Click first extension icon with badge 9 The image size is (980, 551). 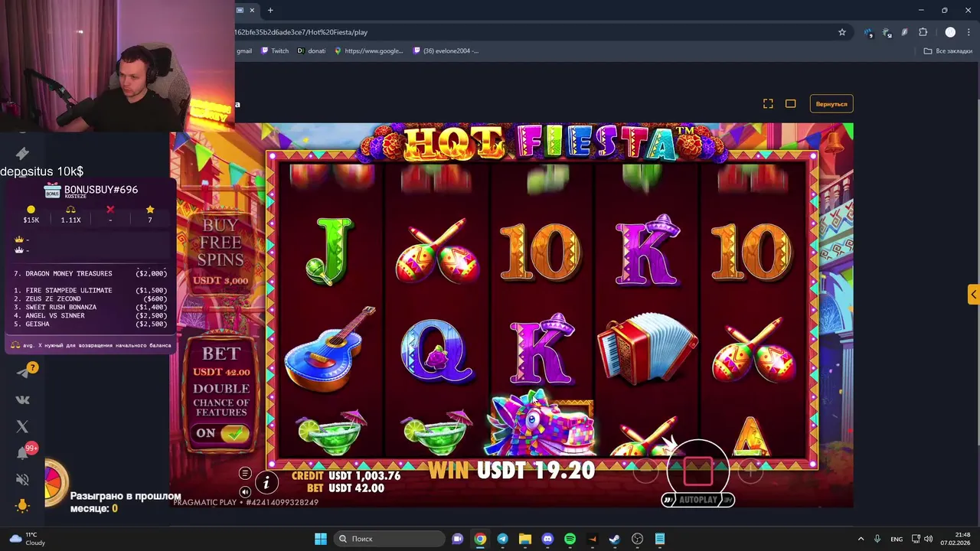[x=868, y=32]
